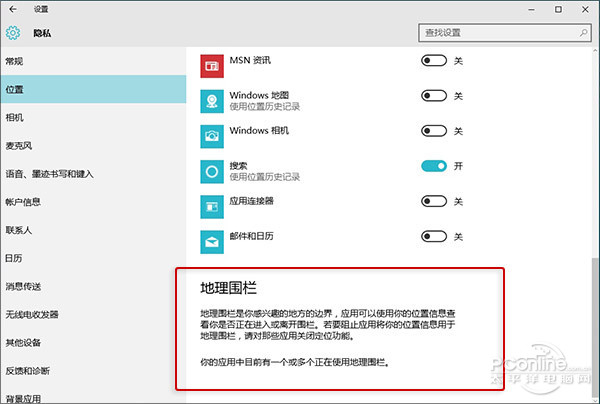
Task: Open the 常规 privacy category
Action: click(93, 61)
